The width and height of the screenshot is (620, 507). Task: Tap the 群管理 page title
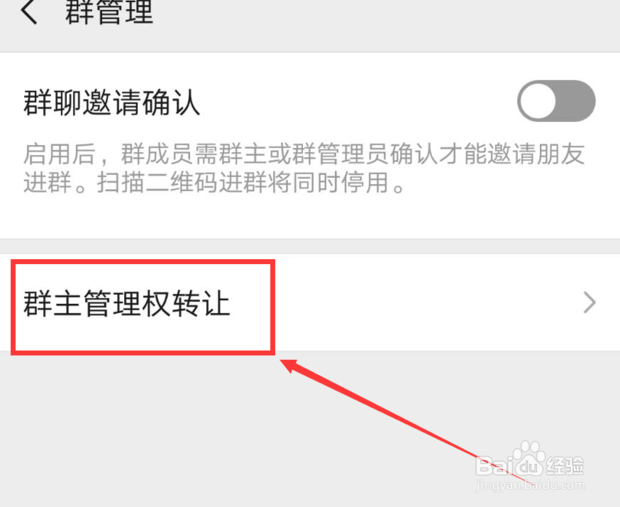[110, 12]
